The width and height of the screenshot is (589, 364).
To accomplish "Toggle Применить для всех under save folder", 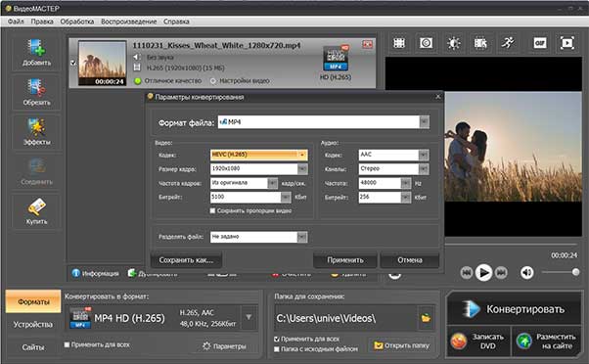I will point(277,339).
